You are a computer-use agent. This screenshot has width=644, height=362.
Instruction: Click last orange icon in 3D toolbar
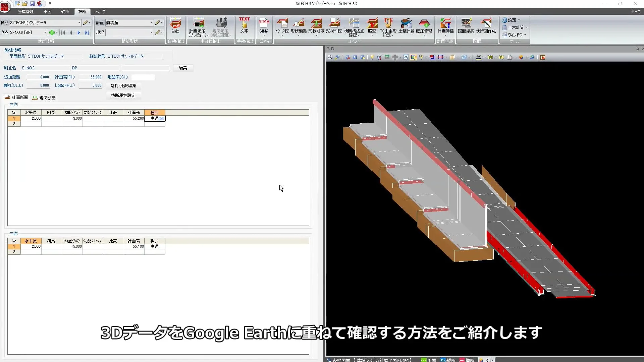pyautogui.click(x=542, y=57)
